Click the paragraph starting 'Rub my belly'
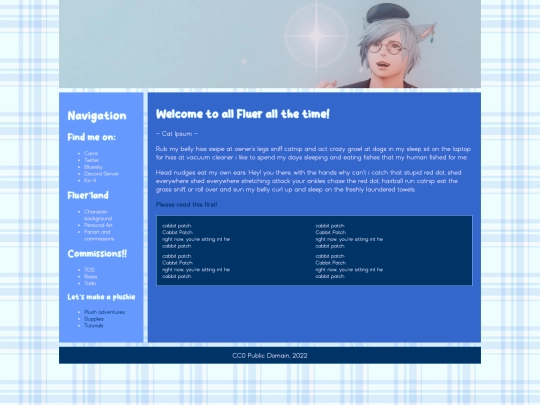 (313, 153)
